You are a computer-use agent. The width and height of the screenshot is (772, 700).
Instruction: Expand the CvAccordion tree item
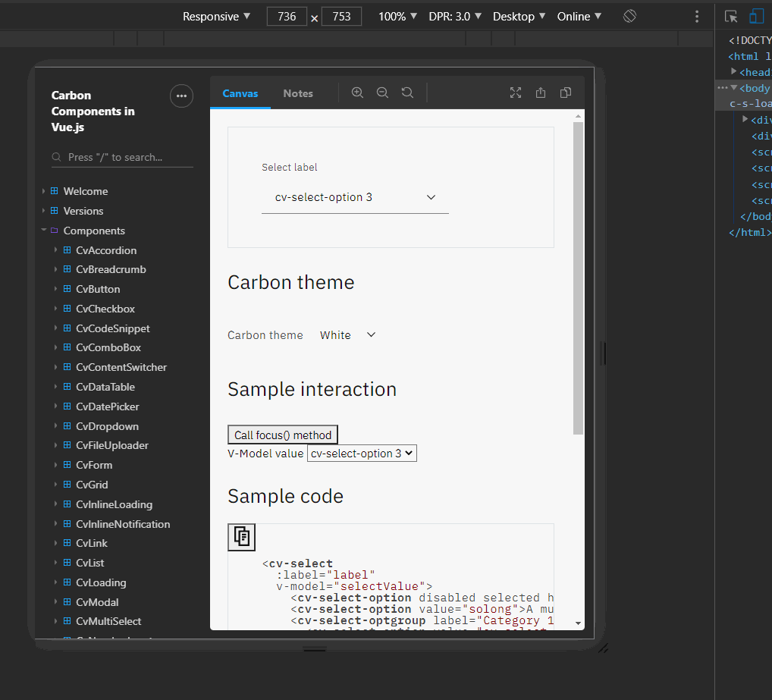[55, 250]
